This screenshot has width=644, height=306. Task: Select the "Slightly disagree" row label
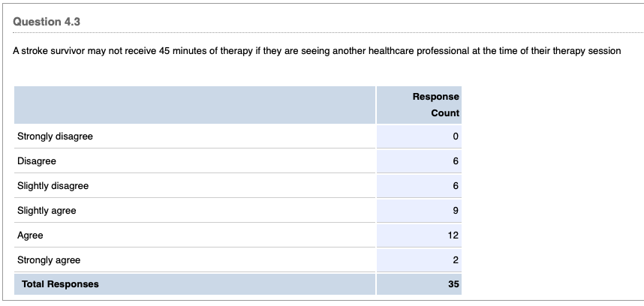[53, 186]
